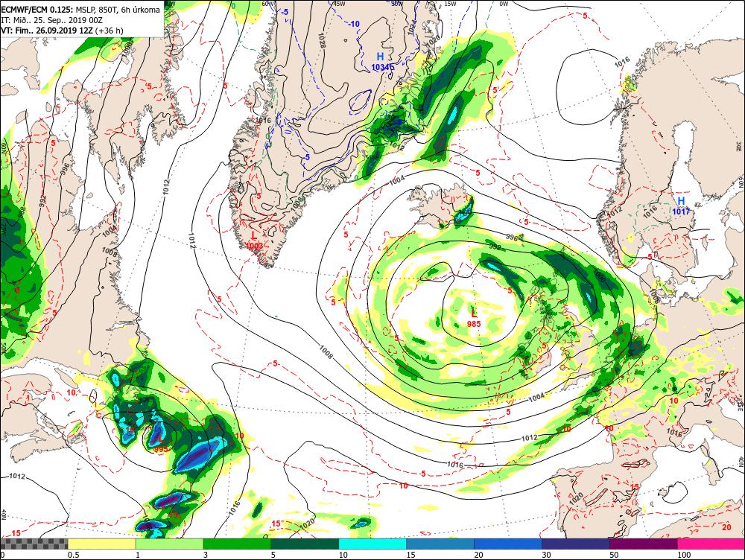Click the medium green 3–5 mm legend swatch
The width and height of the screenshot is (745, 560).
tap(237, 544)
